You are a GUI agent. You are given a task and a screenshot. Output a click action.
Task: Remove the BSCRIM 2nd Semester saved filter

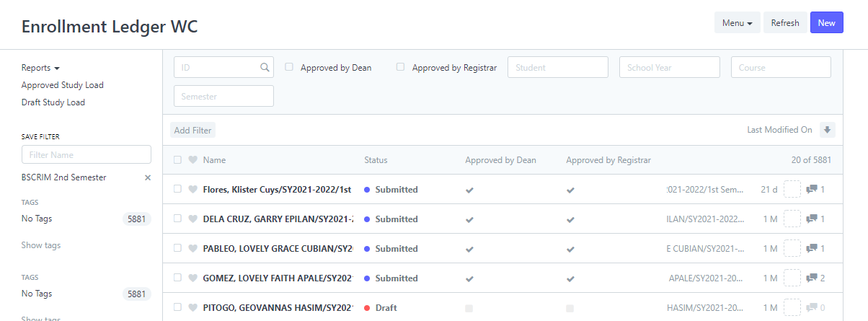click(x=148, y=177)
